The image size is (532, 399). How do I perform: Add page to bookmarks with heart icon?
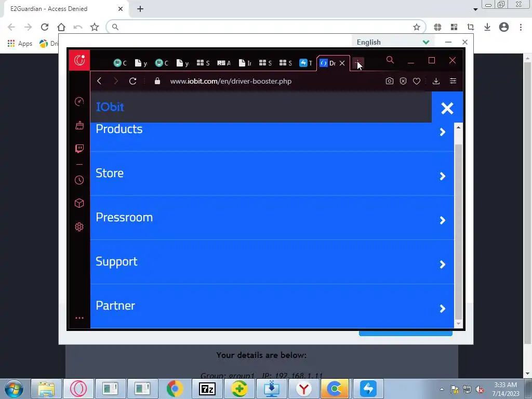click(x=417, y=81)
